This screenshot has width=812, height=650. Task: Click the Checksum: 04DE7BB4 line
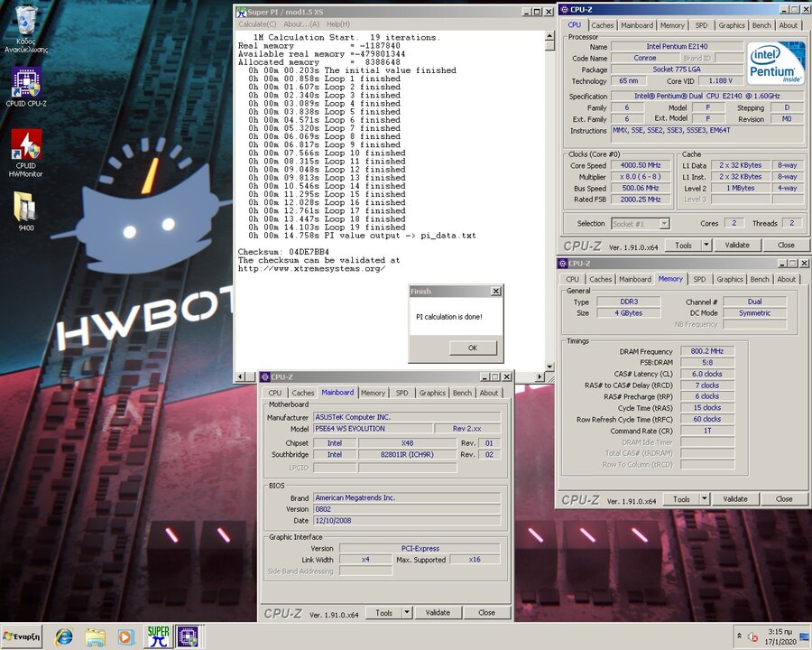283,252
